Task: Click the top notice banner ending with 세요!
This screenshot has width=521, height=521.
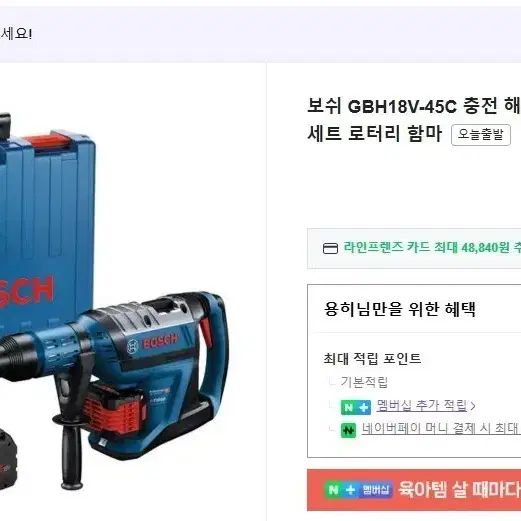Action: tap(260, 34)
